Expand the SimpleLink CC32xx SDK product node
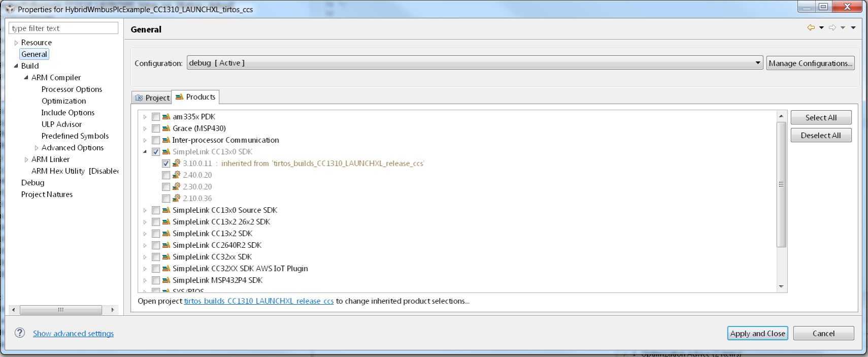868x357 pixels. click(145, 257)
